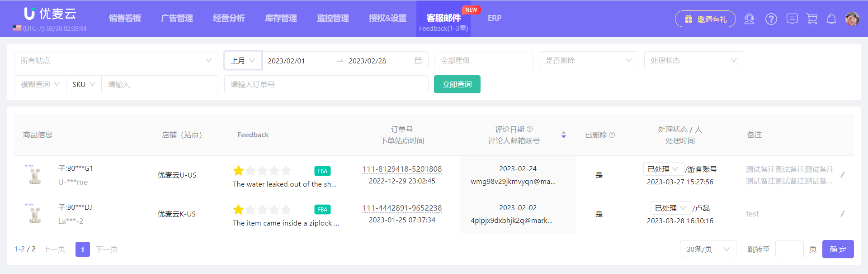The width and height of the screenshot is (868, 274).
Task: Open the shopping cart icon
Action: 812,19
